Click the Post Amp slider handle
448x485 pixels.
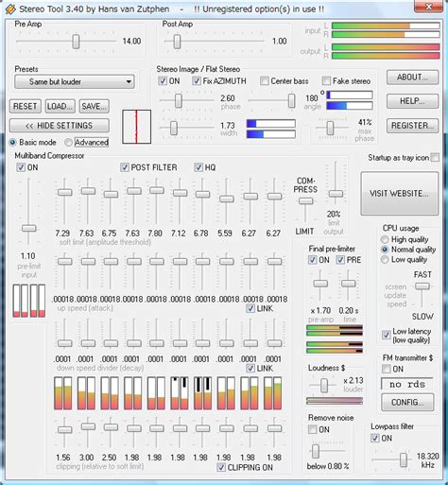click(177, 42)
